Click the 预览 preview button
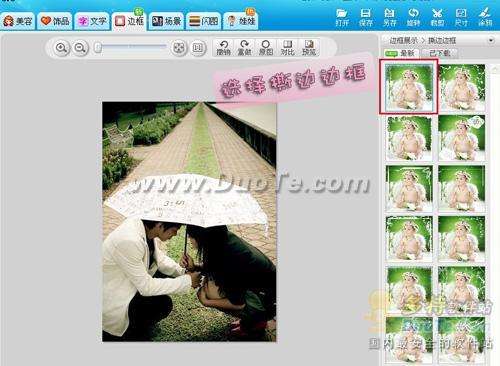This screenshot has width=500, height=366. point(309,48)
